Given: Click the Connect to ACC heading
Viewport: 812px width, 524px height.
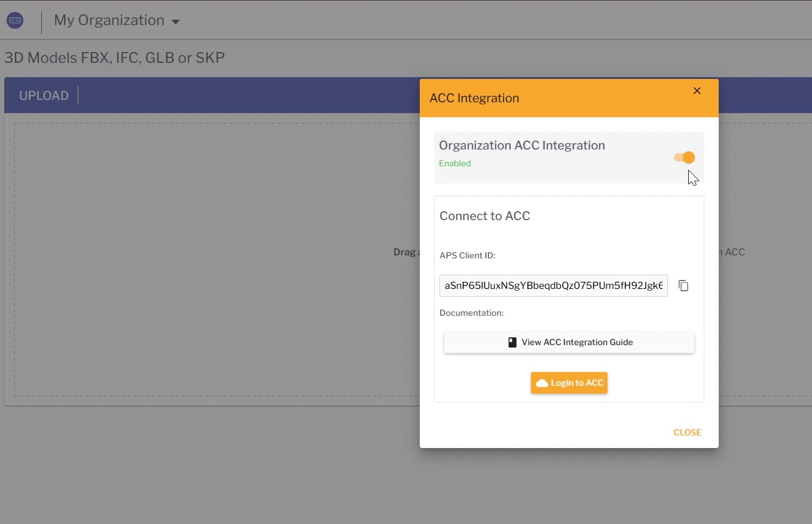Looking at the screenshot, I should [485, 216].
